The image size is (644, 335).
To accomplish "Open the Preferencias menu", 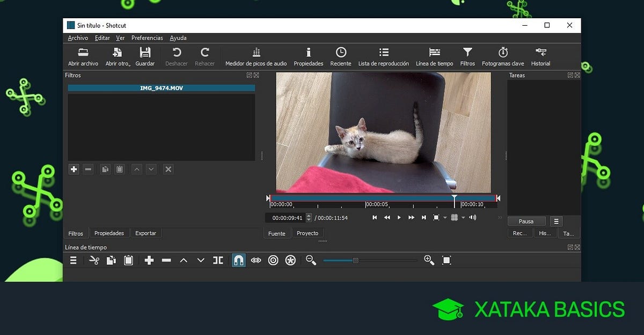I will point(147,38).
